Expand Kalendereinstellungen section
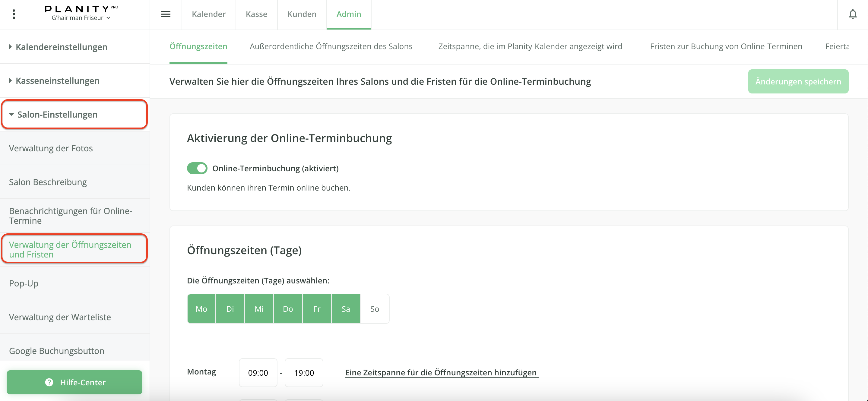Viewport: 868px width, 401px height. pos(61,47)
